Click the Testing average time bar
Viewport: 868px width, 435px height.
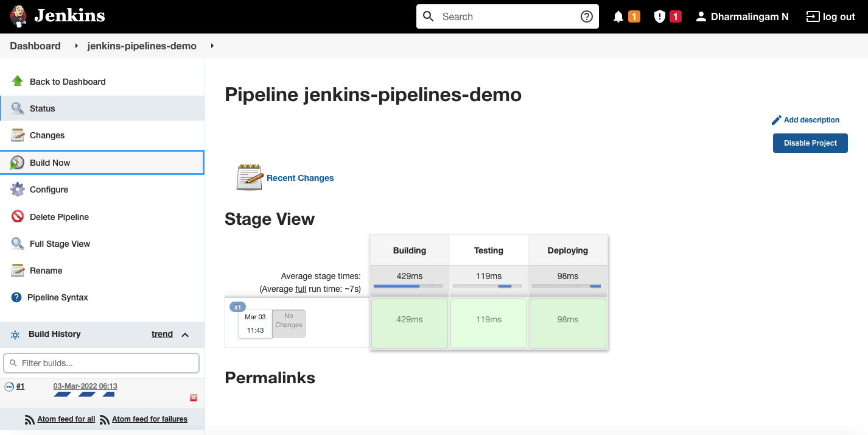coord(487,286)
